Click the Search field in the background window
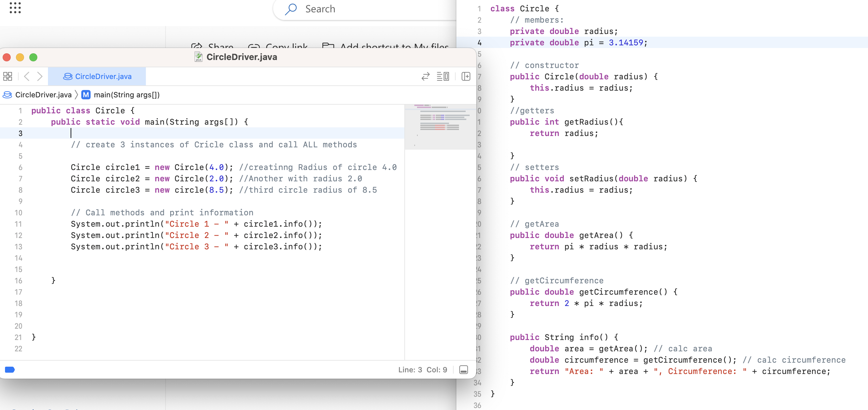This screenshot has height=410, width=868. (x=365, y=9)
